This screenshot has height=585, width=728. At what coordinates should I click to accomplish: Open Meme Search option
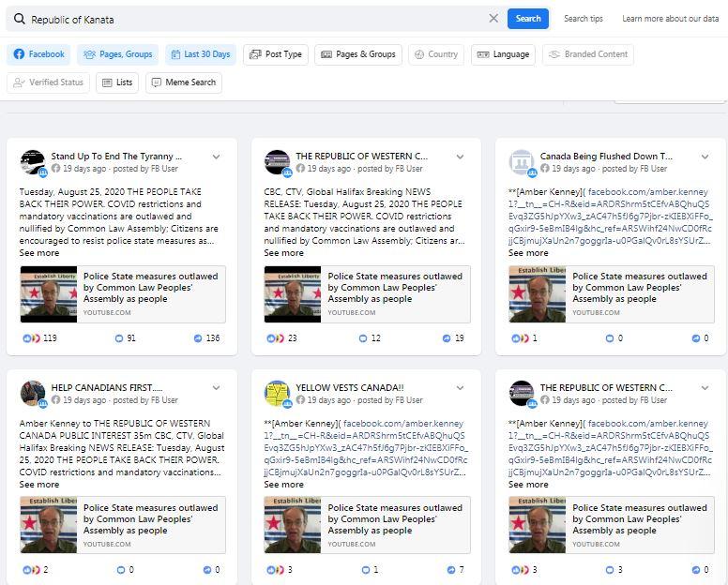[184, 82]
